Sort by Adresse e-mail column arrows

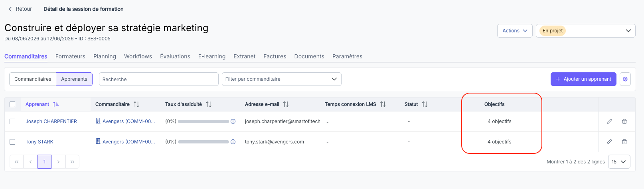point(286,104)
